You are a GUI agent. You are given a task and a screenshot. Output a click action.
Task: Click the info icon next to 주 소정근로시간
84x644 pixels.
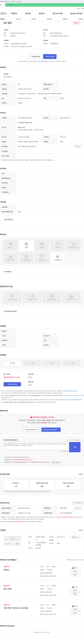point(27,122)
